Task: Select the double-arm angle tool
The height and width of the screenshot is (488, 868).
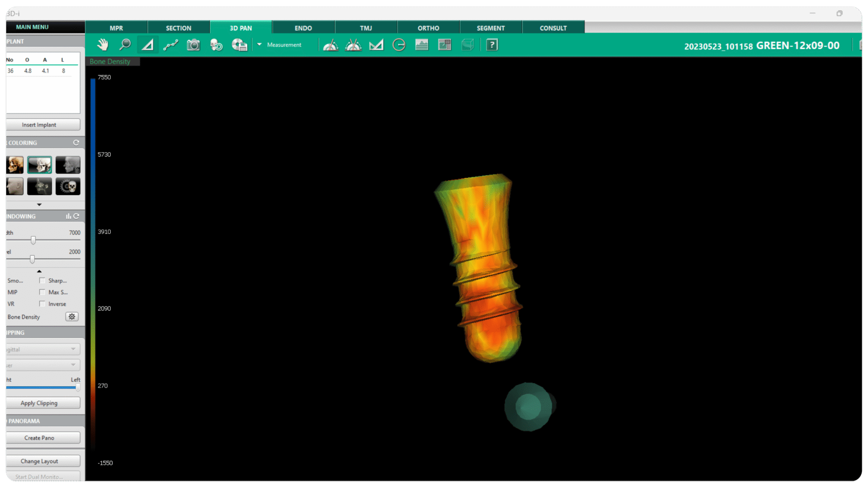Action: tap(353, 45)
